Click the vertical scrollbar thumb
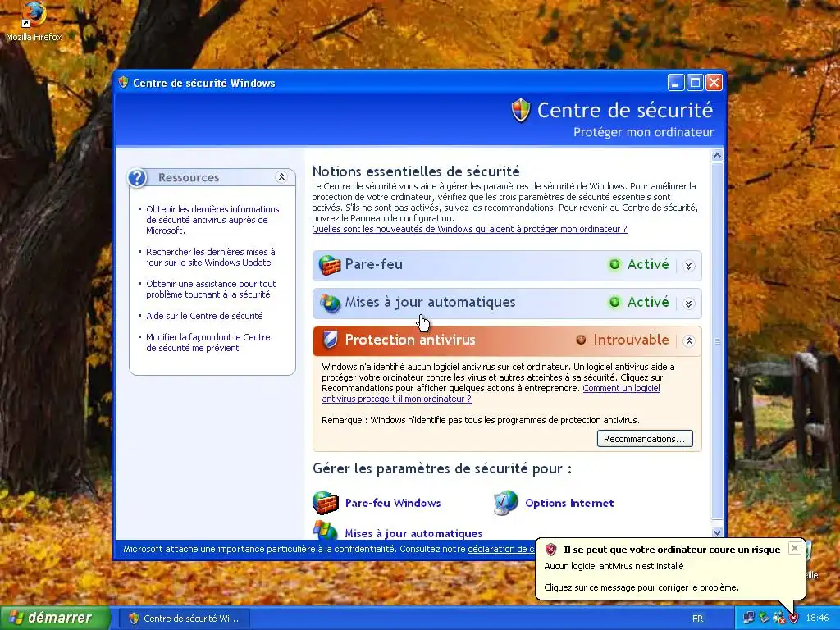840x630 pixels. coord(717,340)
